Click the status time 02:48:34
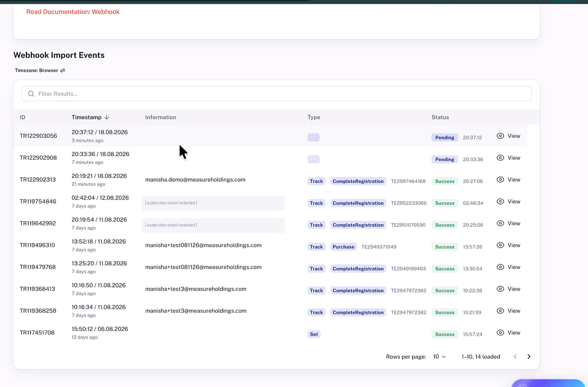Image resolution: width=588 pixels, height=387 pixels. click(x=473, y=203)
